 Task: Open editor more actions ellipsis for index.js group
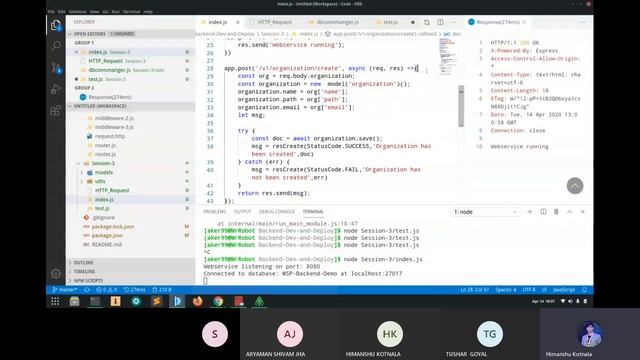click(453, 22)
